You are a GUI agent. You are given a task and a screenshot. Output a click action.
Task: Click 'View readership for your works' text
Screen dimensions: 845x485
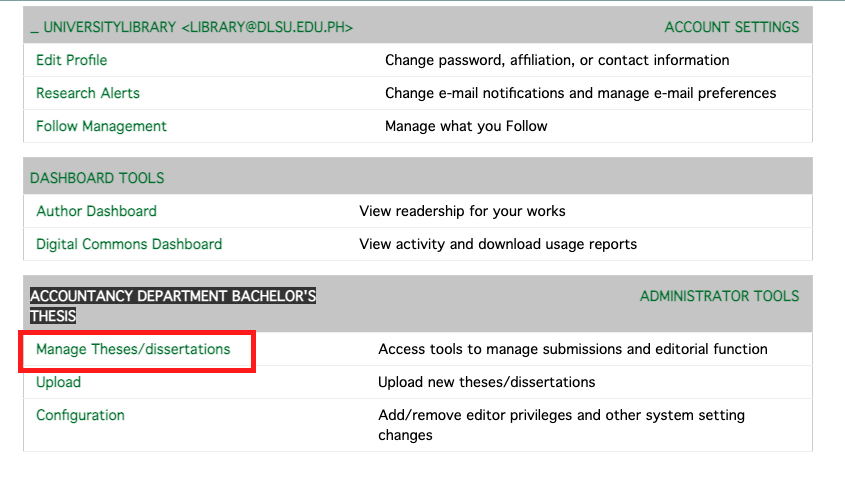462,211
